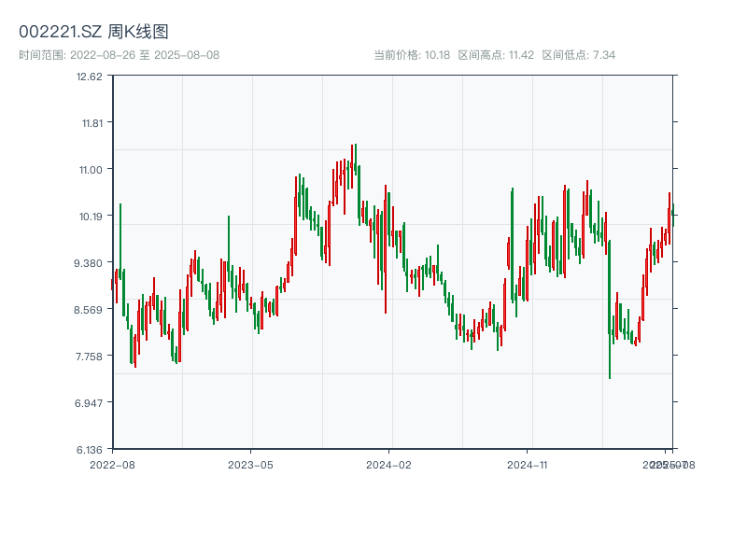Click the interval low 区间低点: 7.34
The height and width of the screenshot is (560, 747).
[579, 55]
